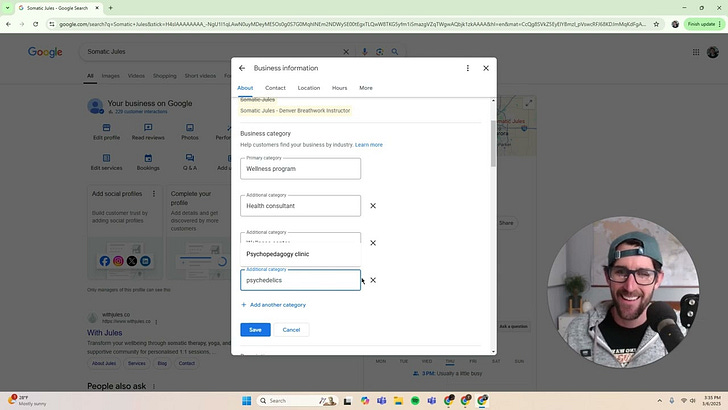Click the Services sitelink chip
Image resolution: width=728 pixels, height=410 pixels.
(136, 364)
